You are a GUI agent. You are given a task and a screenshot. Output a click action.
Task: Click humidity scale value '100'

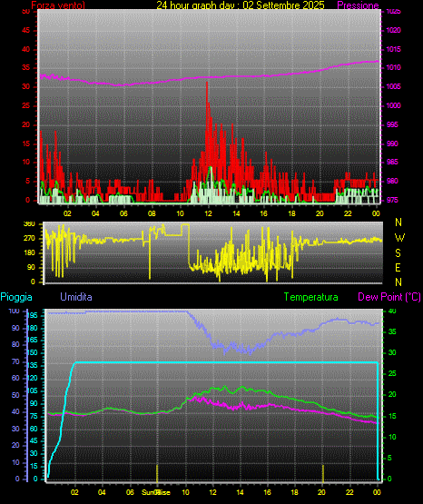point(15,311)
